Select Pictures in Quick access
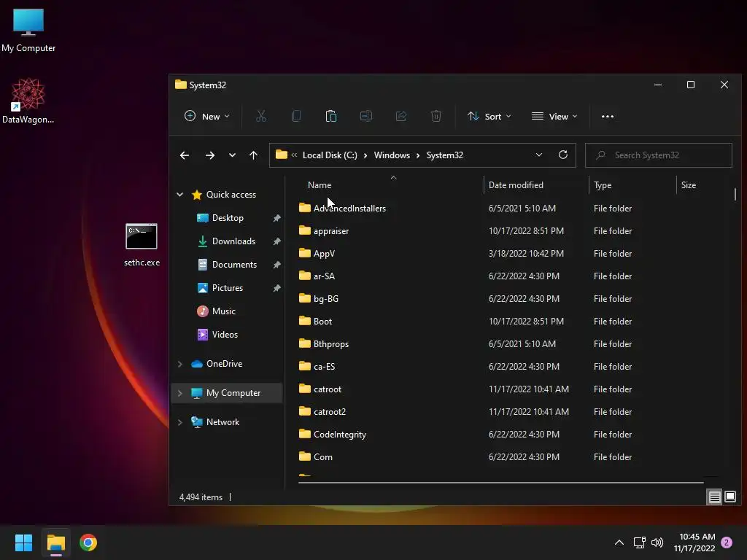The width and height of the screenshot is (747, 560). tap(228, 287)
